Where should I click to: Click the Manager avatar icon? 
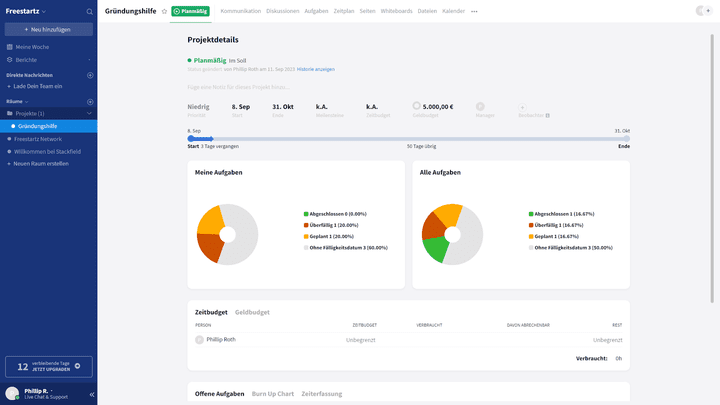tap(480, 107)
